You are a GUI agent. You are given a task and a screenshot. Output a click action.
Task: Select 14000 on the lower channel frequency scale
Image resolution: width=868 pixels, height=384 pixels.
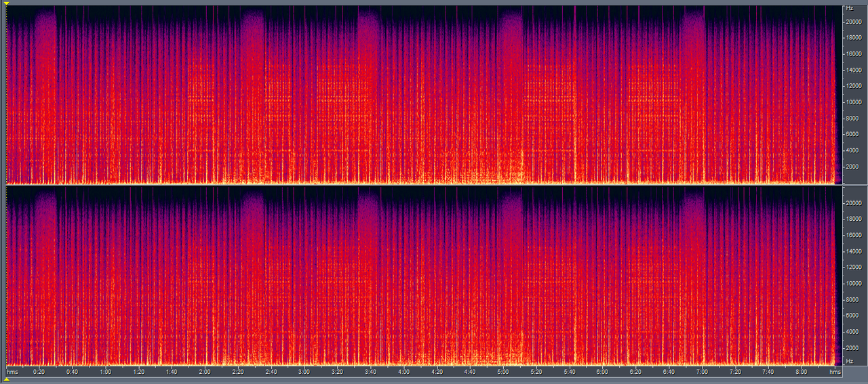click(x=853, y=251)
